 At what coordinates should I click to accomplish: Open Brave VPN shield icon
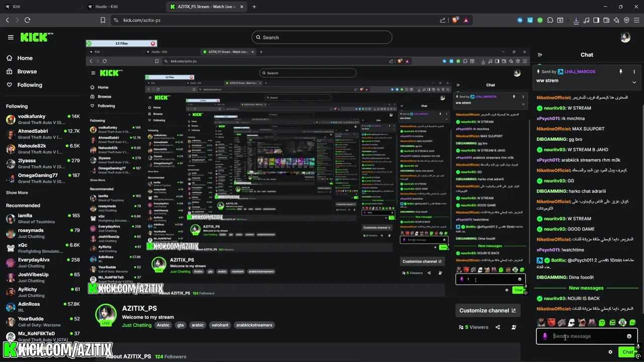(626, 20)
